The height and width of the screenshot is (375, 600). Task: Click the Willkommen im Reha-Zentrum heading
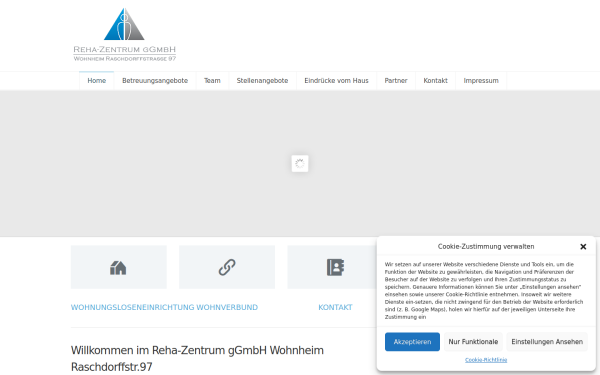click(x=197, y=359)
